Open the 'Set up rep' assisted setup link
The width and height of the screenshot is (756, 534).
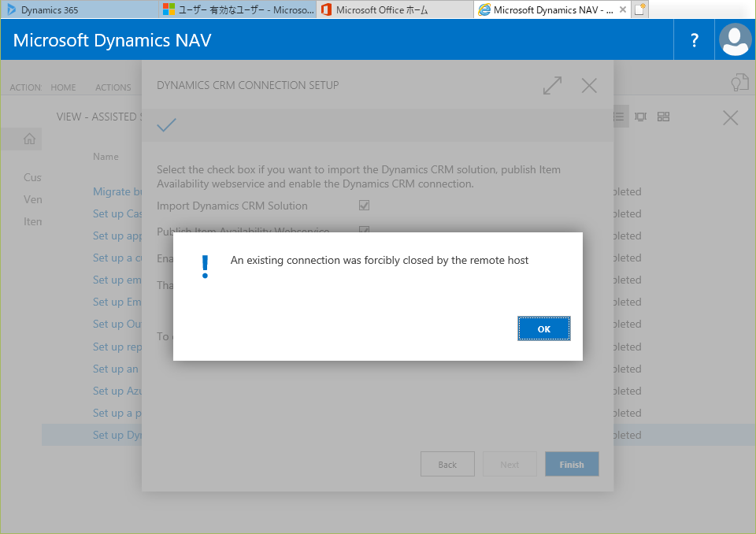pyautogui.click(x=117, y=347)
